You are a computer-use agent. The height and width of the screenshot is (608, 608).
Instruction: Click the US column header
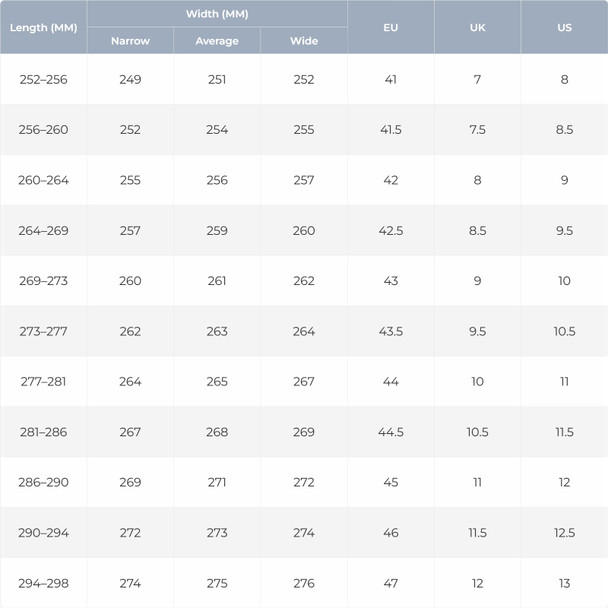[564, 27]
